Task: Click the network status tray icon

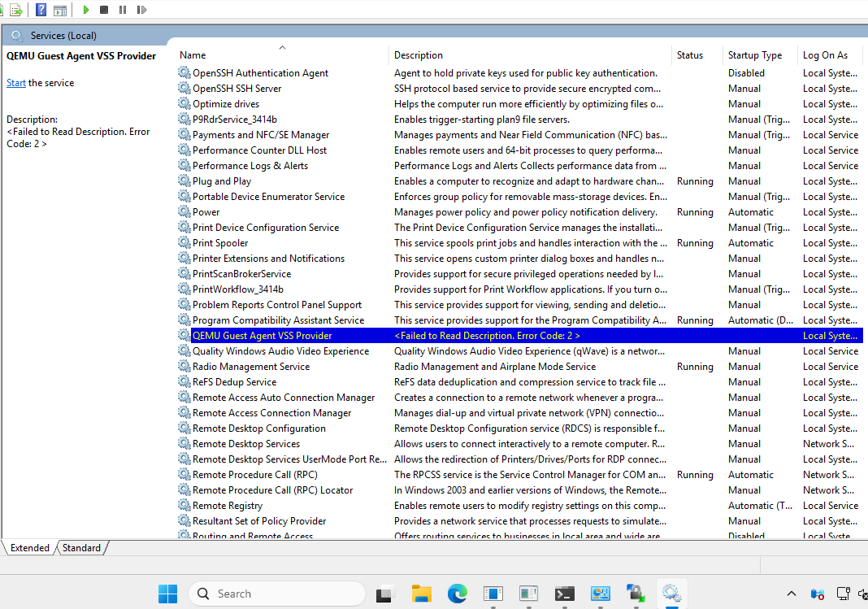Action: coord(843,594)
